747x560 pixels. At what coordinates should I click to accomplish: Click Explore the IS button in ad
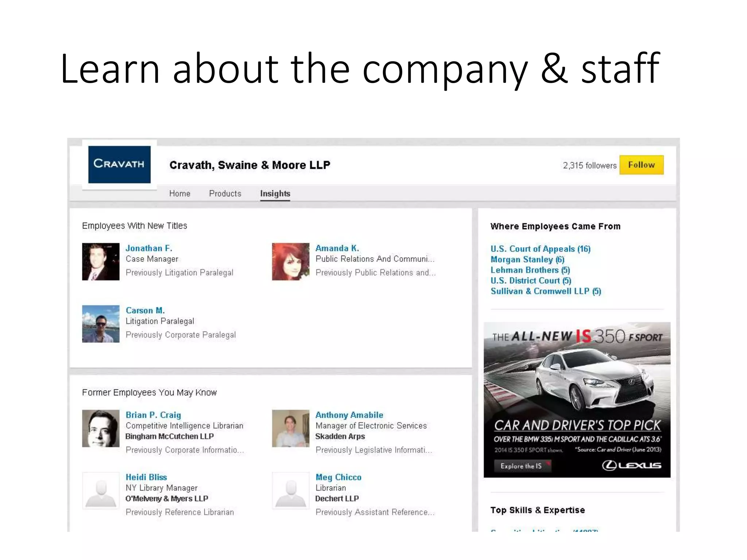tap(522, 466)
